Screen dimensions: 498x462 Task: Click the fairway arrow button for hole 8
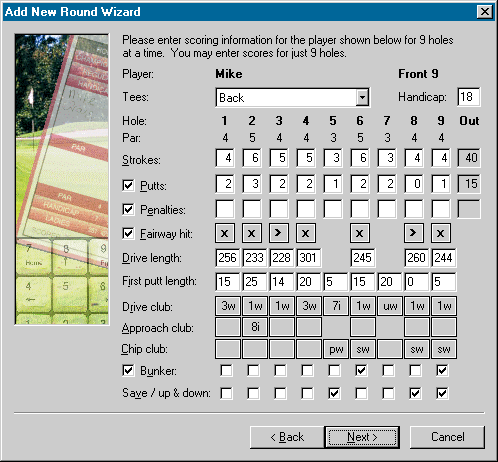[x=414, y=233]
